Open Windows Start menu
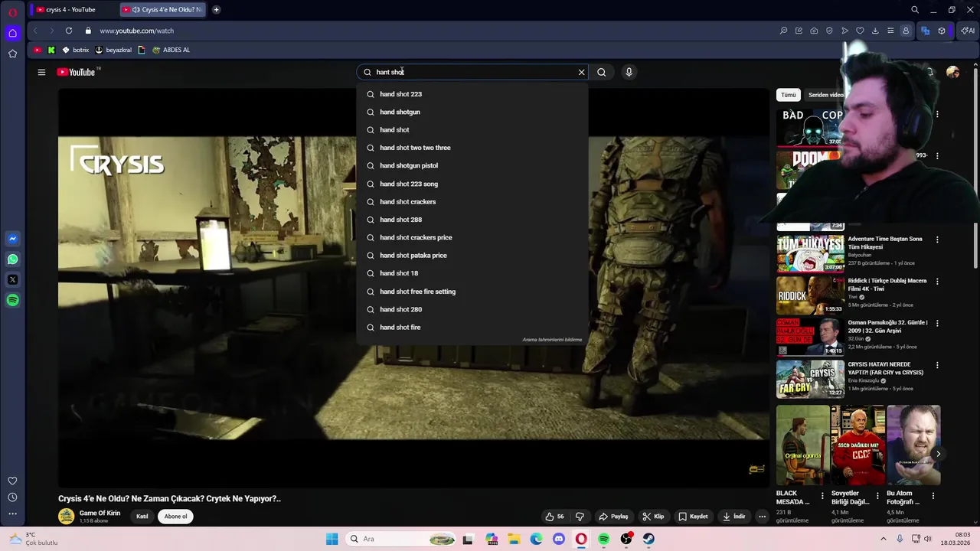Viewport: 980px width, 551px height. pyautogui.click(x=332, y=539)
